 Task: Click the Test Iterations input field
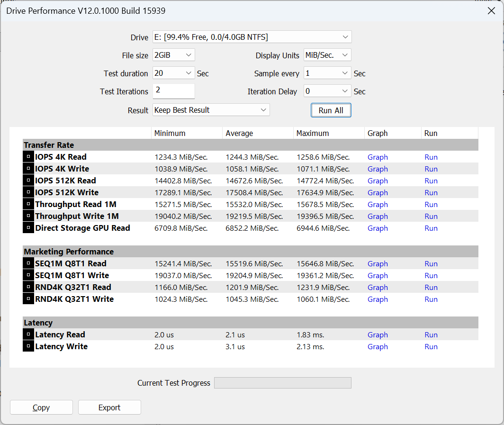173,91
